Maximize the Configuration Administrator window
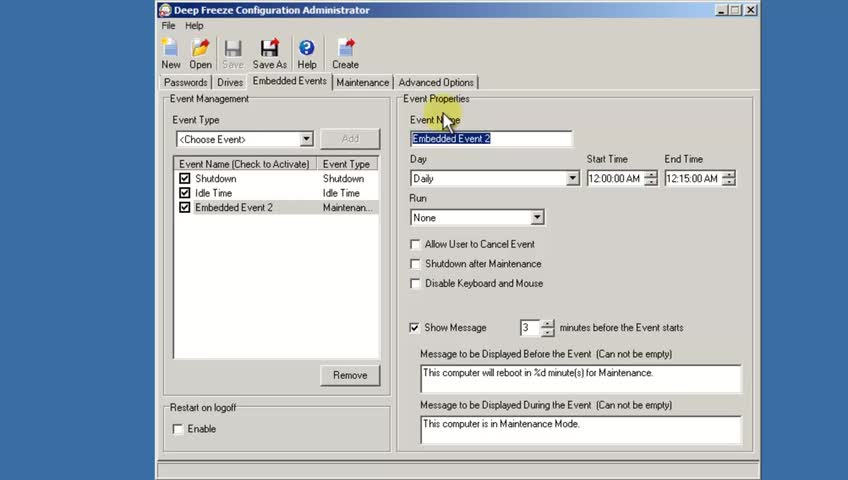 pos(736,10)
